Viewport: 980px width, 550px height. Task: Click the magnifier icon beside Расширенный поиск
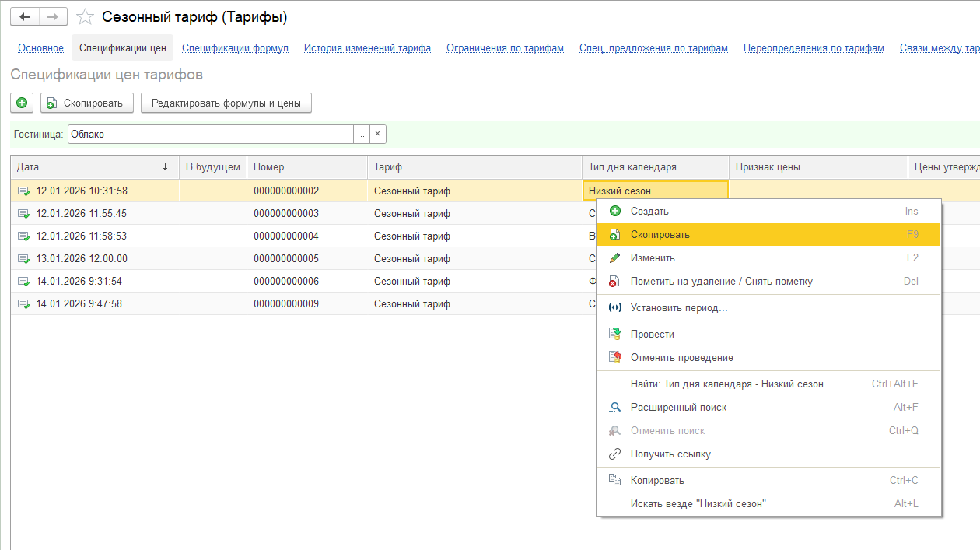[x=615, y=407]
